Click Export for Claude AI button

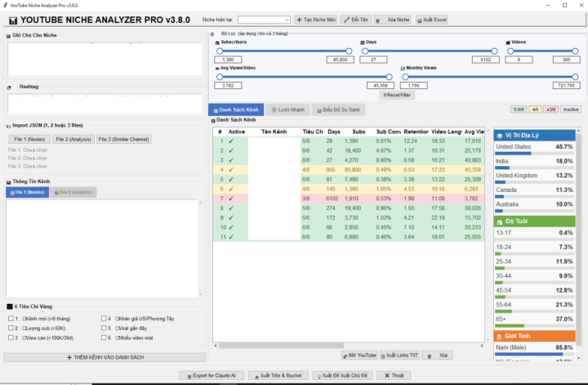pyautogui.click(x=212, y=376)
